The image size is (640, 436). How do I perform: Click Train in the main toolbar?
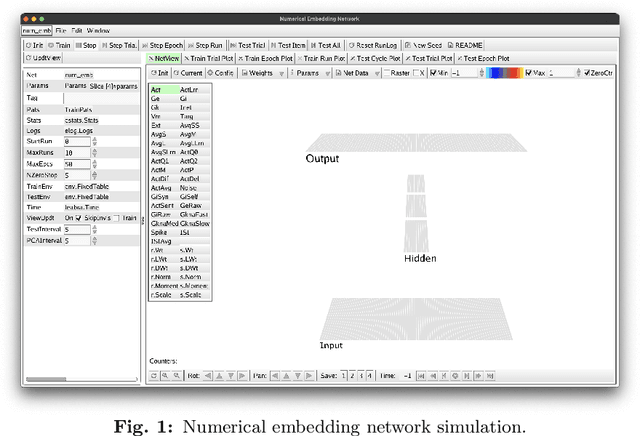(59, 45)
